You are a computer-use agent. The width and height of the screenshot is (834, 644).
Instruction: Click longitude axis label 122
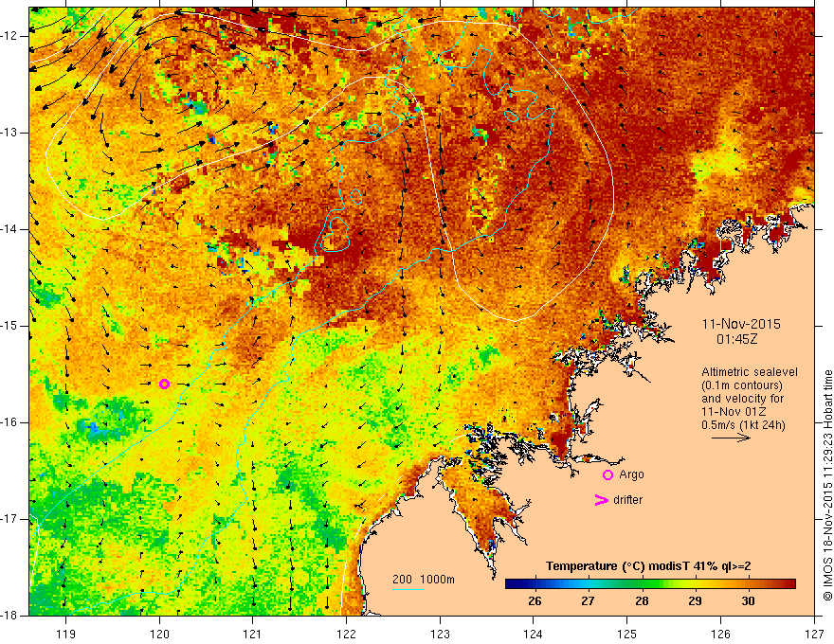tap(346, 634)
